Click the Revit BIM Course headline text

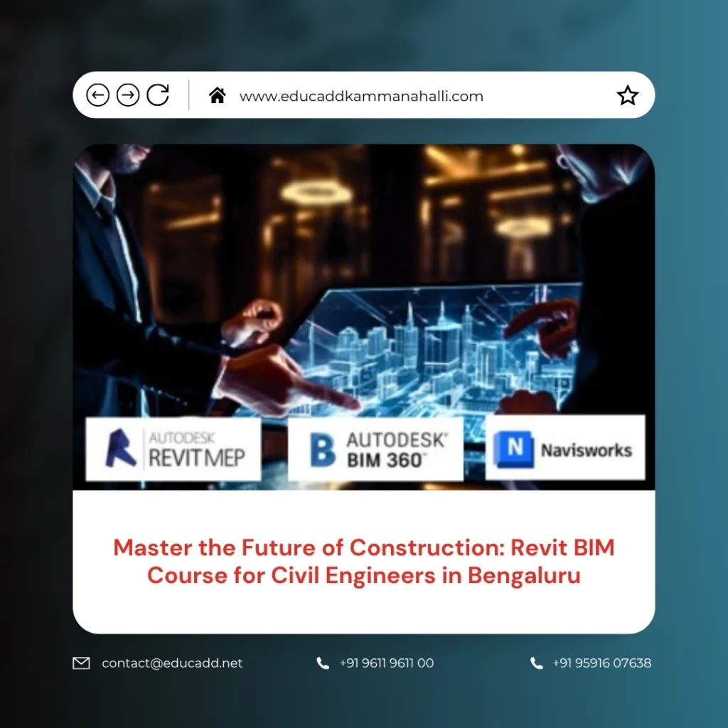click(363, 562)
